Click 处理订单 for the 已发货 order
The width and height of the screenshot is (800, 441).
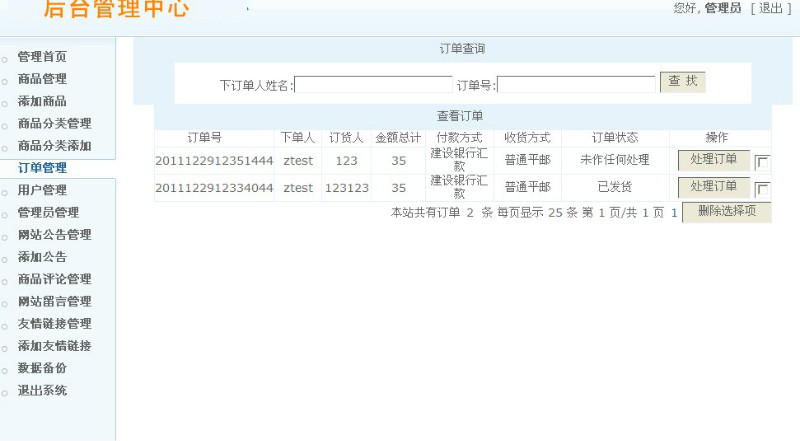tap(713, 187)
